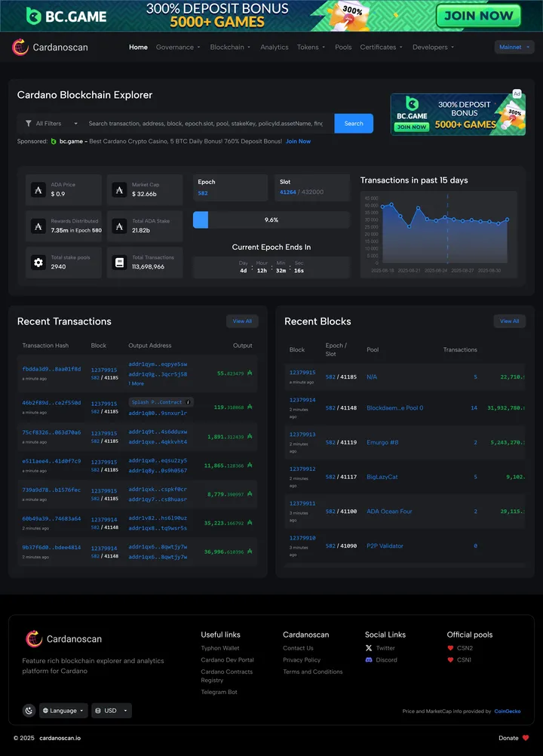Click the ADA Price card icon
The width and height of the screenshot is (543, 756).
(x=38, y=190)
